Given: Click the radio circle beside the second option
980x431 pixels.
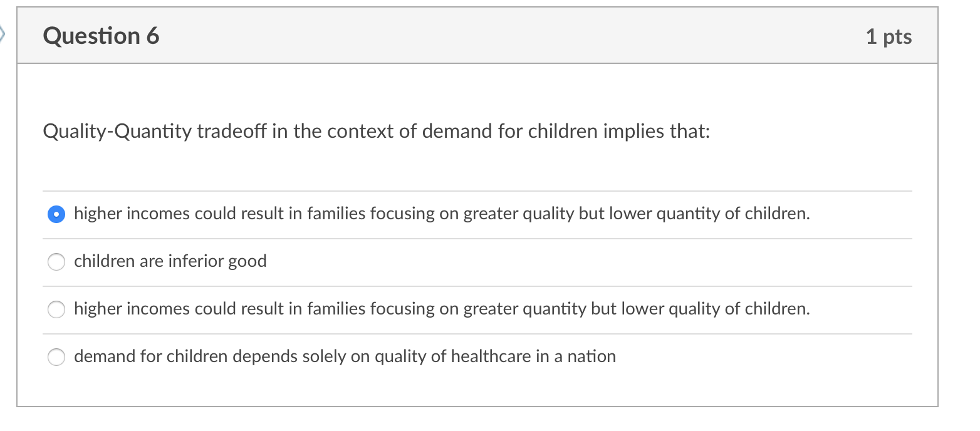Looking at the screenshot, I should [x=56, y=261].
